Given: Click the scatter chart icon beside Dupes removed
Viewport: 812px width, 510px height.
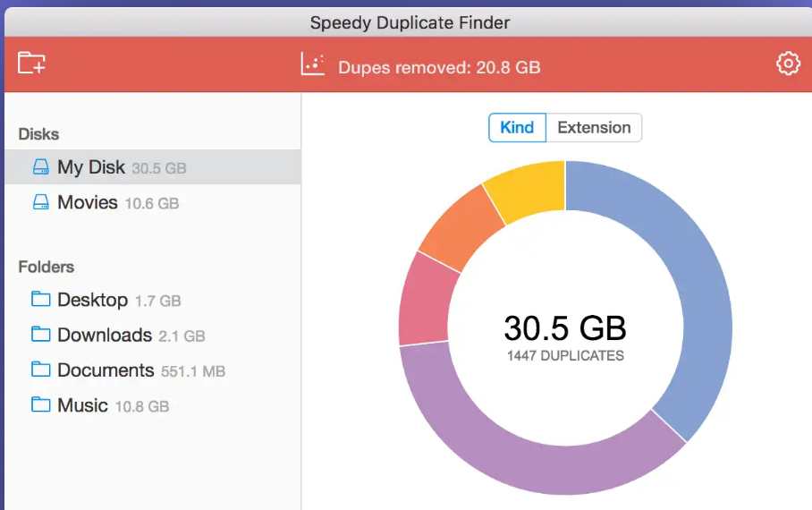Looking at the screenshot, I should (x=313, y=64).
